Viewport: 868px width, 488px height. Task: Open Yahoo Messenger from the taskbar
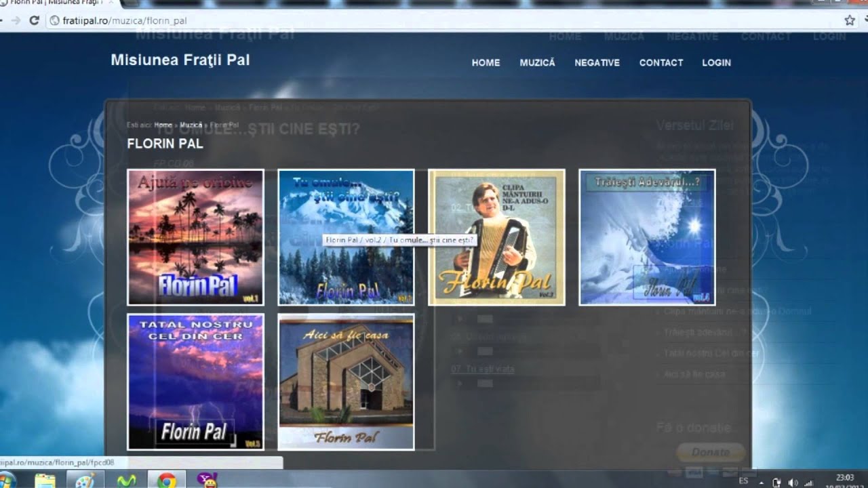point(207,480)
